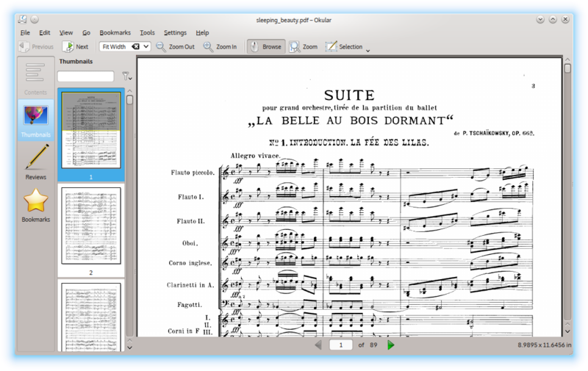Click the Thumbnails panel heading
Viewport: 588px width, 371px height.
(76, 62)
